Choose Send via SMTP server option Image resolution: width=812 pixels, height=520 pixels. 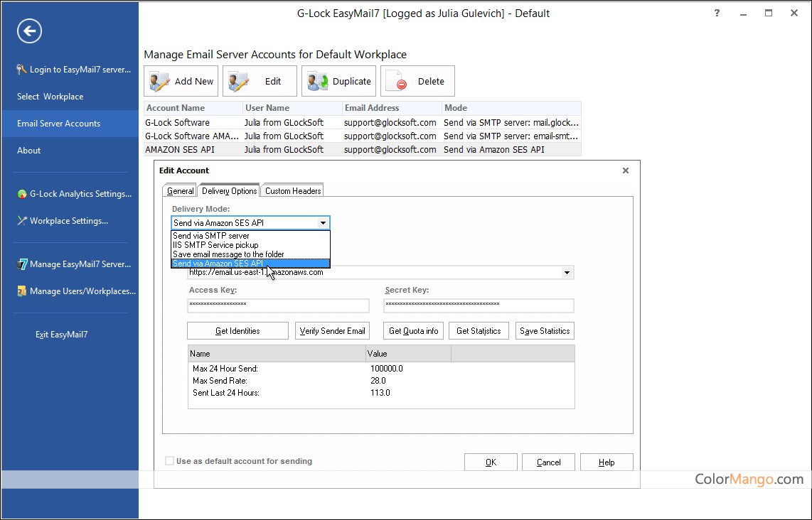211,236
